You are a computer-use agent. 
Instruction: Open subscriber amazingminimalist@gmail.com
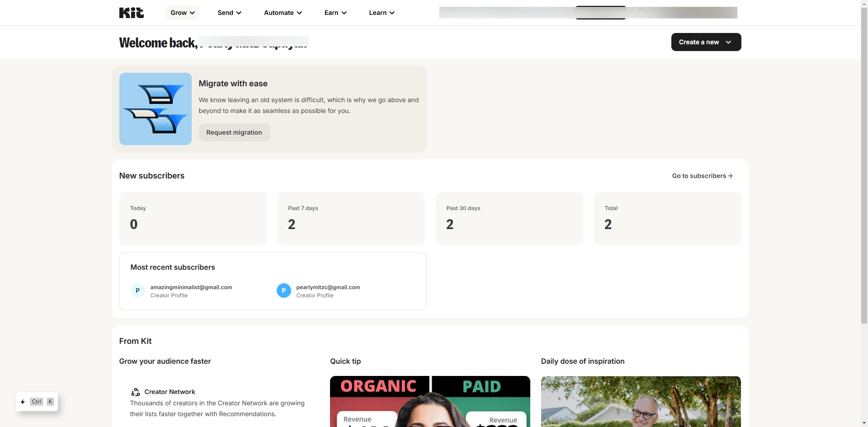(x=191, y=287)
